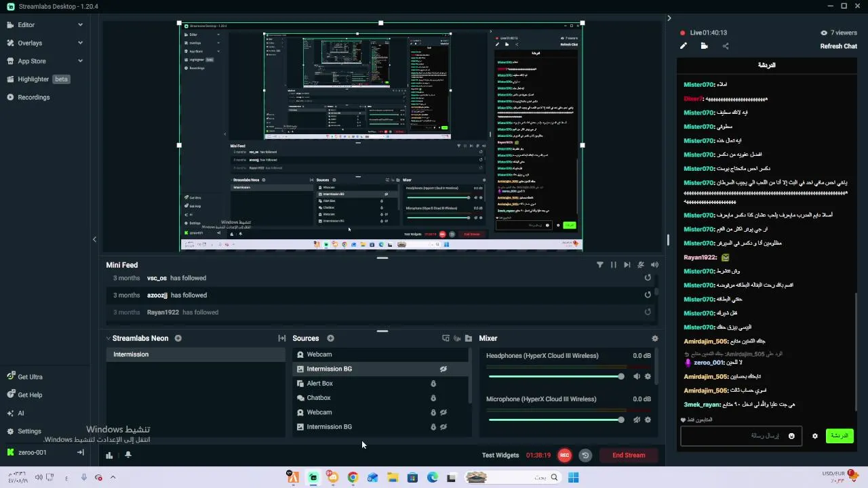
Task: Toggle lock on Chatbox source
Action: click(433, 398)
